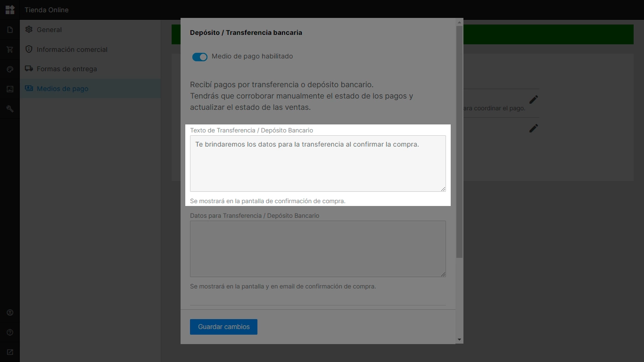This screenshot has height=362, width=644.
Task: Open the question mark help icon
Action: [x=10, y=332]
